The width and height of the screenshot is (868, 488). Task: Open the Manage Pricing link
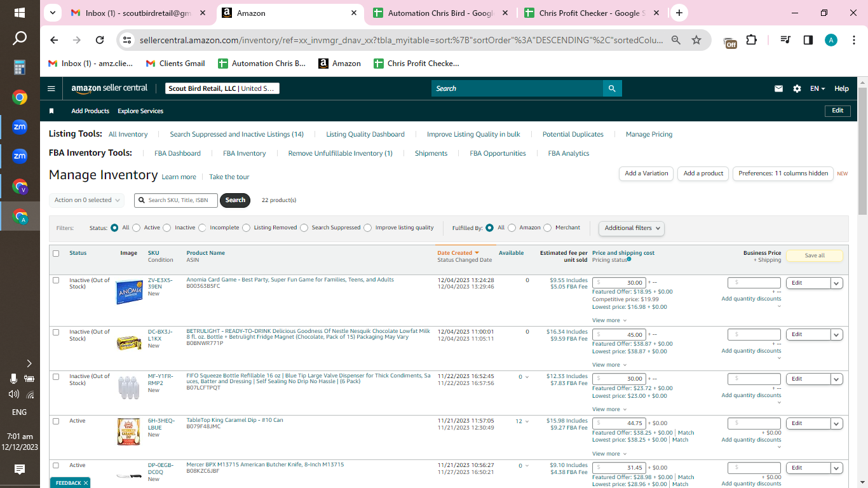pos(649,134)
